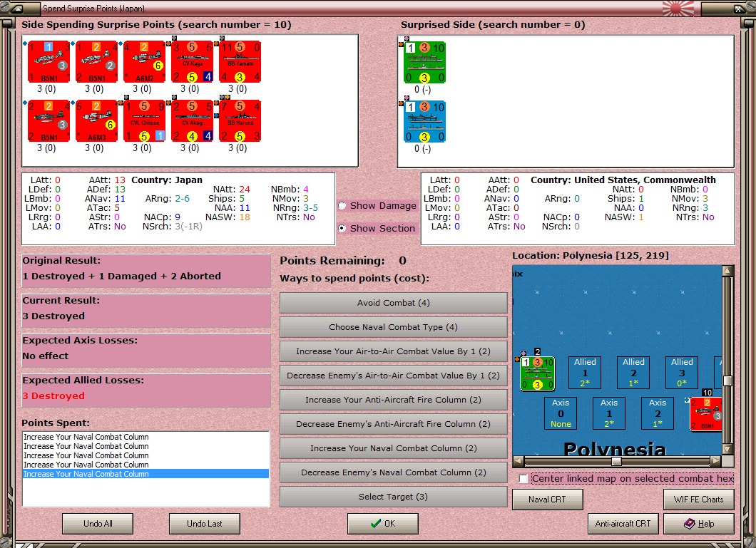Image resolution: width=756 pixels, height=548 pixels.
Task: Select the Show Section radio button
Action: tap(342, 228)
